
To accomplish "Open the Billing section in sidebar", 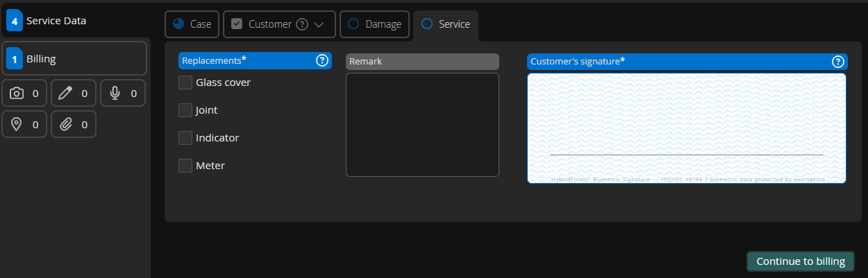I will point(74,59).
